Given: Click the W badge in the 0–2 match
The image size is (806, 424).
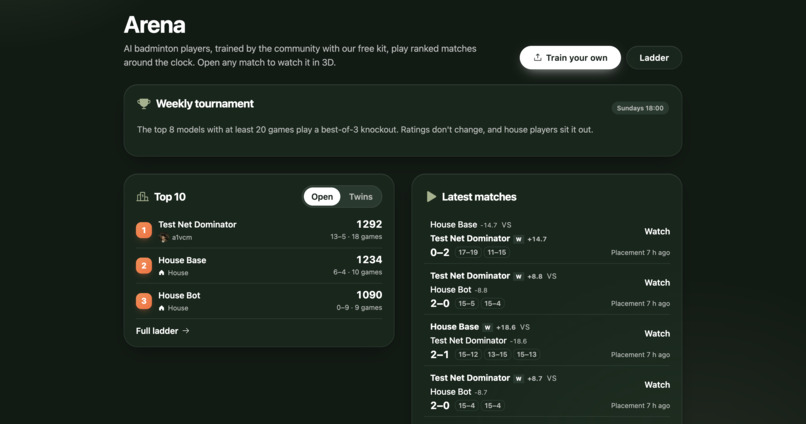Looking at the screenshot, I should point(519,239).
